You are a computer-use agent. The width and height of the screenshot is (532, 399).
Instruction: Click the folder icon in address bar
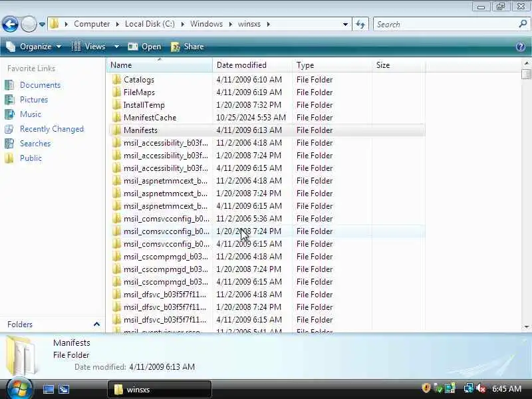point(55,24)
